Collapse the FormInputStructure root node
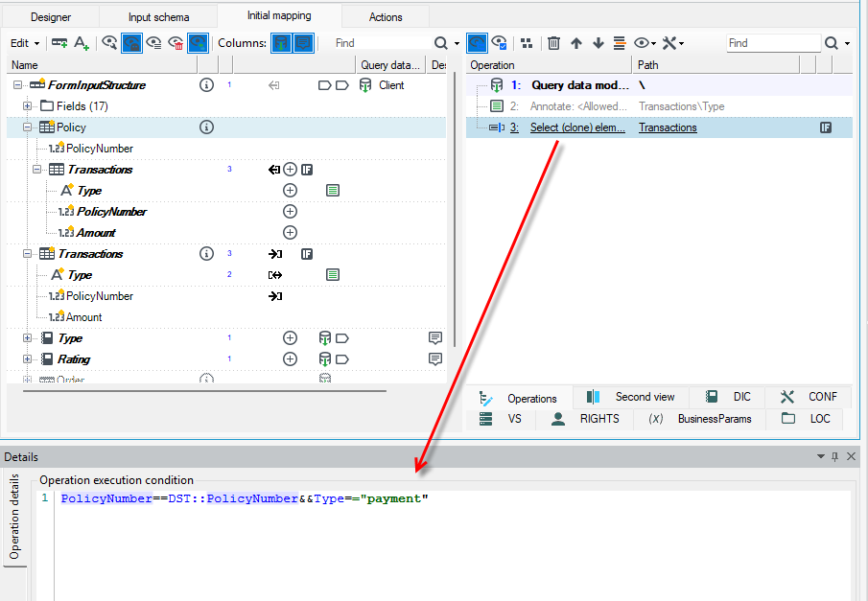 coord(17,85)
